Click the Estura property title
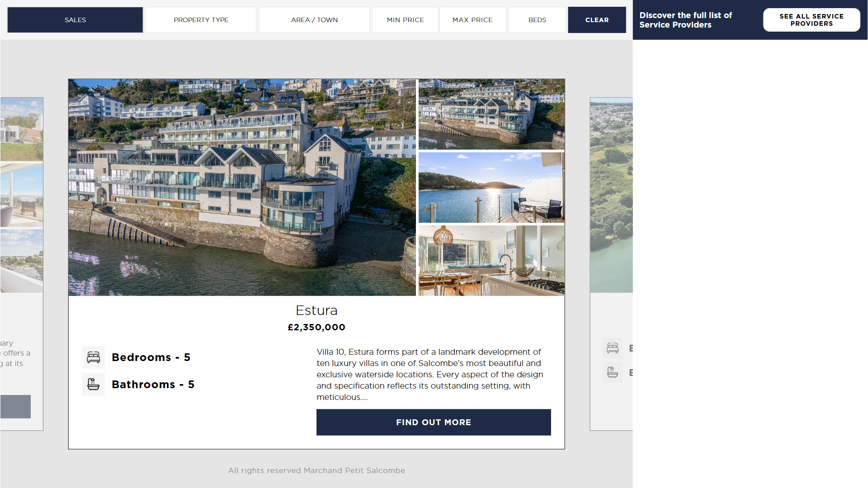 [x=316, y=310]
